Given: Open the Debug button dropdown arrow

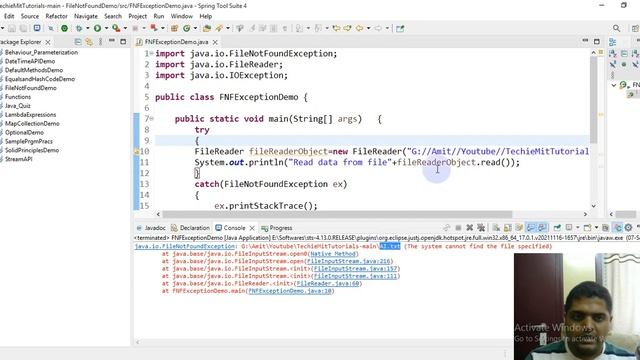Looking at the screenshot, I should (x=88, y=28).
